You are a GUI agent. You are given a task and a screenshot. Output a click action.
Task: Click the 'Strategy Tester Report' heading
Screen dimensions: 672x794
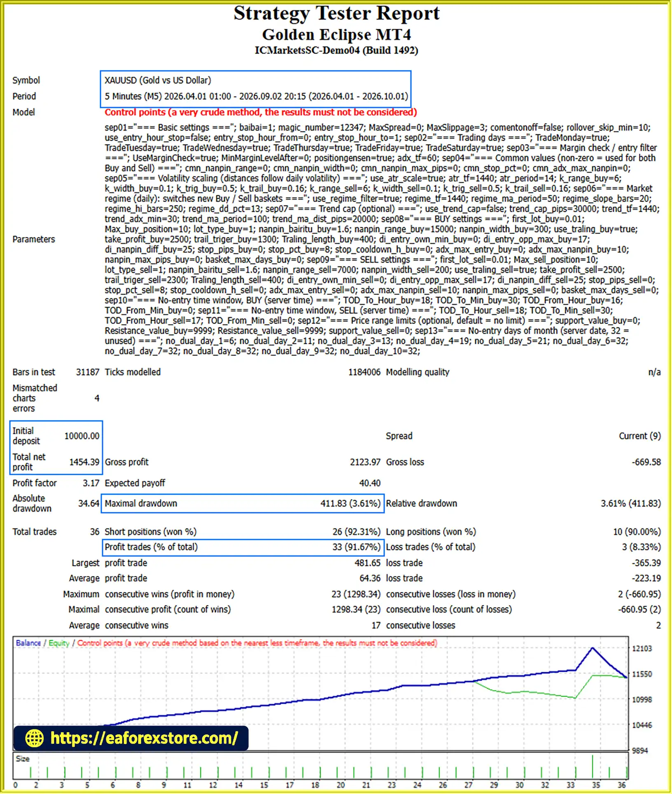pyautogui.click(x=336, y=13)
